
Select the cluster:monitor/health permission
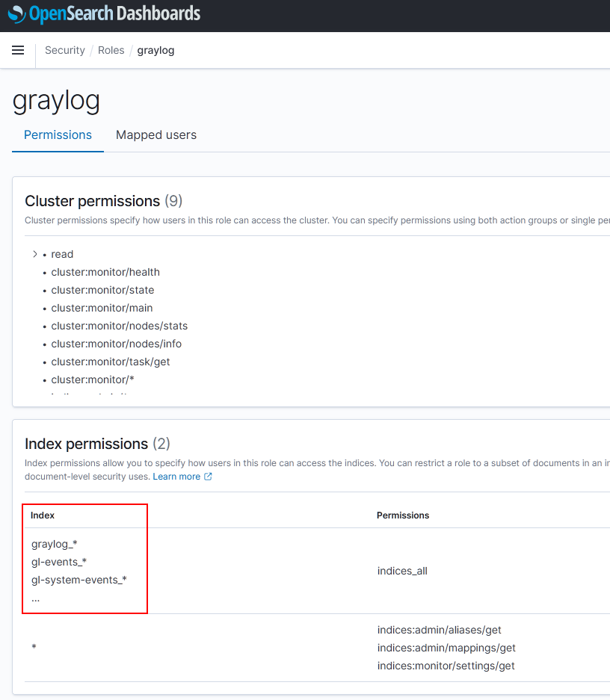[105, 272]
